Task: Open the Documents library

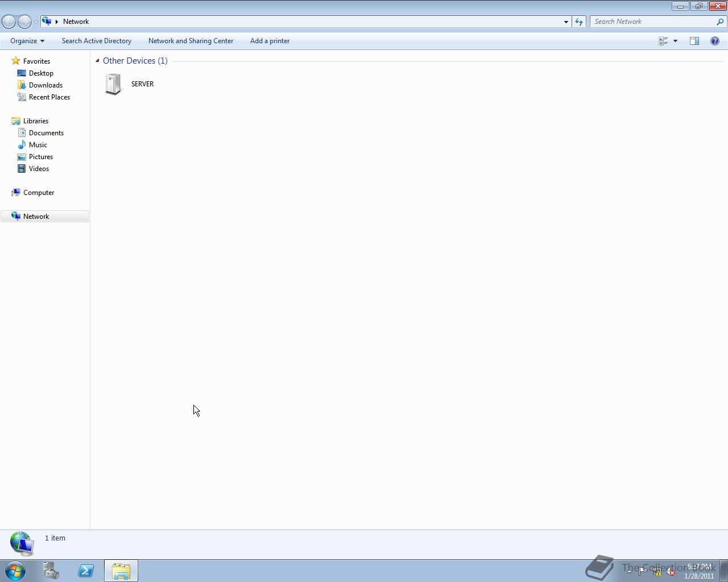Action: click(46, 132)
